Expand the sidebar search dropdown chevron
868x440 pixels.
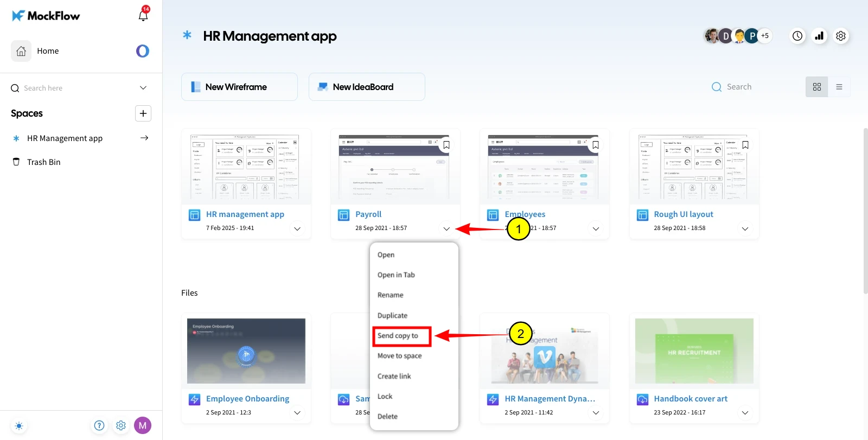tap(143, 88)
